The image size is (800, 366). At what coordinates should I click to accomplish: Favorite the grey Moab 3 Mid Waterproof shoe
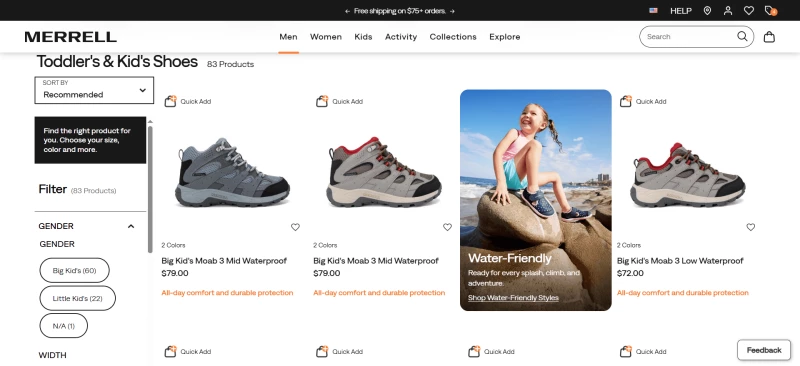click(295, 227)
